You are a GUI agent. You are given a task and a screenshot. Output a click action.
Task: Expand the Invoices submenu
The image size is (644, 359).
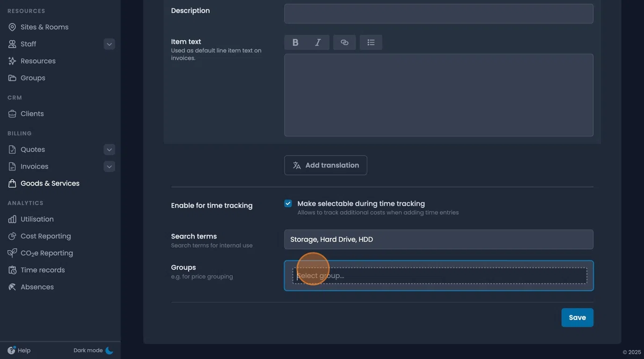[109, 166]
